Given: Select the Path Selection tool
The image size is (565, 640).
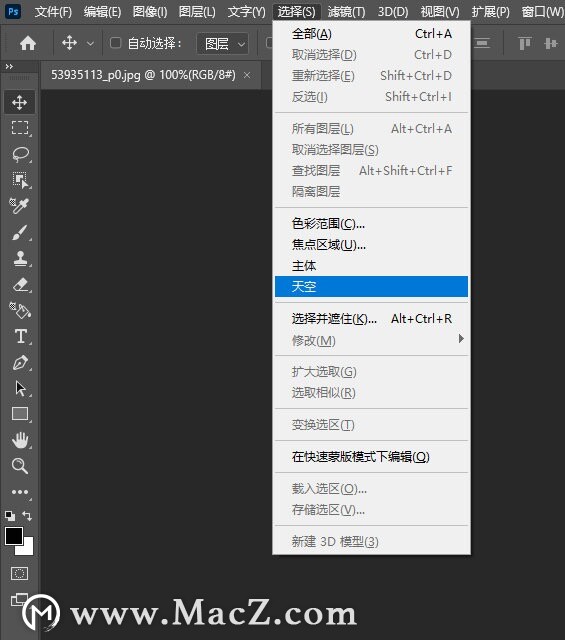Looking at the screenshot, I should pyautogui.click(x=20, y=389).
